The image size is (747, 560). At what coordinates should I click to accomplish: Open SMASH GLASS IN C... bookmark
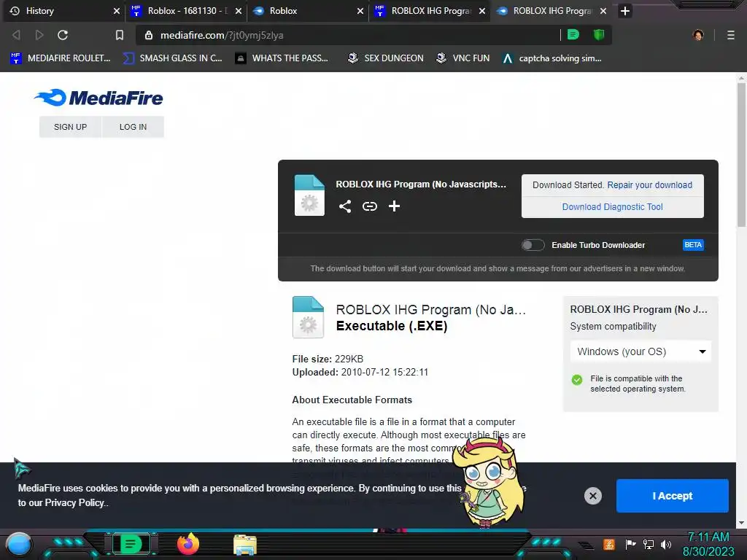(x=172, y=58)
